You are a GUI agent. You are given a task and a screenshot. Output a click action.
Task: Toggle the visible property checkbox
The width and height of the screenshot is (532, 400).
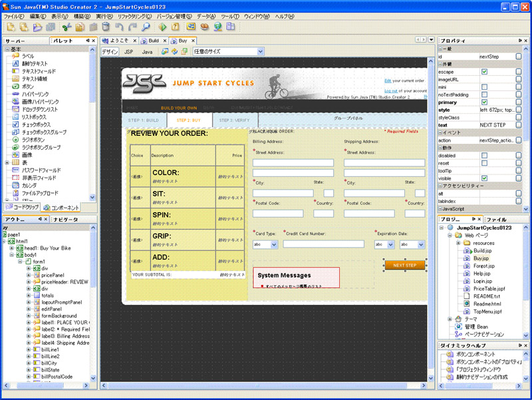pyautogui.click(x=485, y=178)
